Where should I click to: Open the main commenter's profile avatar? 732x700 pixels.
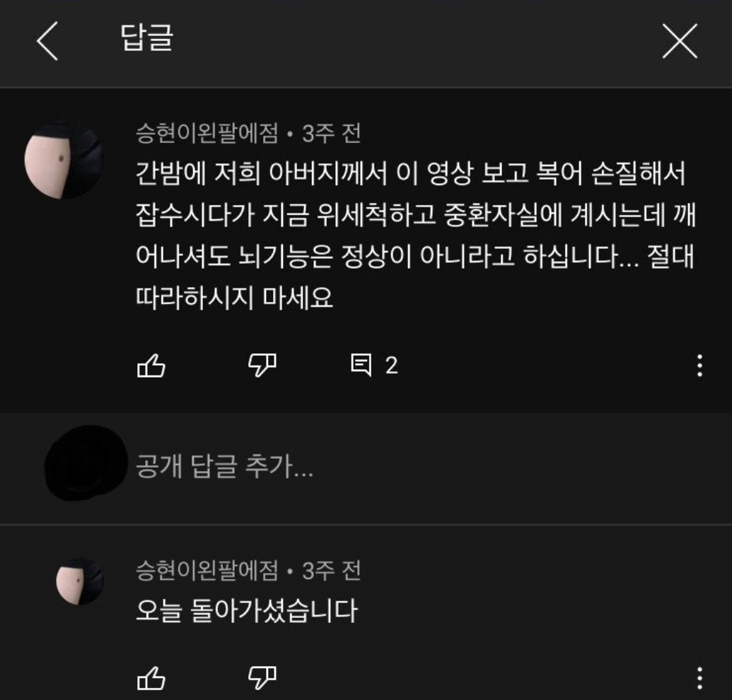pos(63,160)
